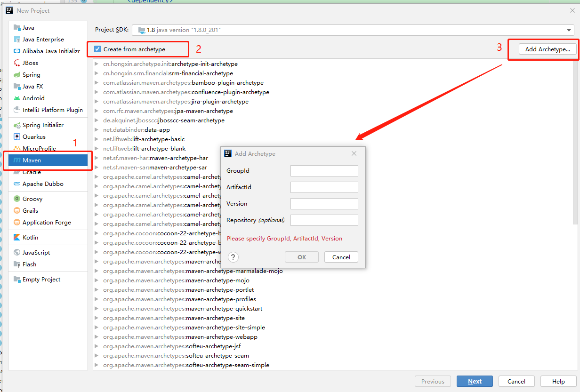Click the Help button

point(558,382)
